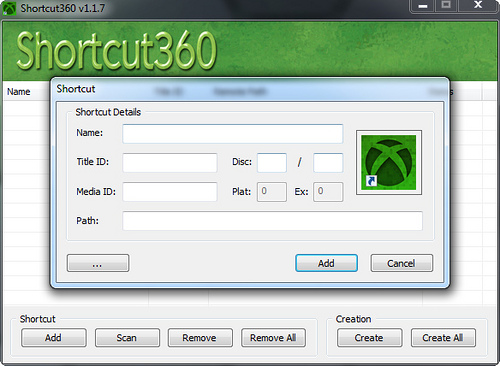
Task: Click Add in the Shortcut group
Action: pos(54,338)
